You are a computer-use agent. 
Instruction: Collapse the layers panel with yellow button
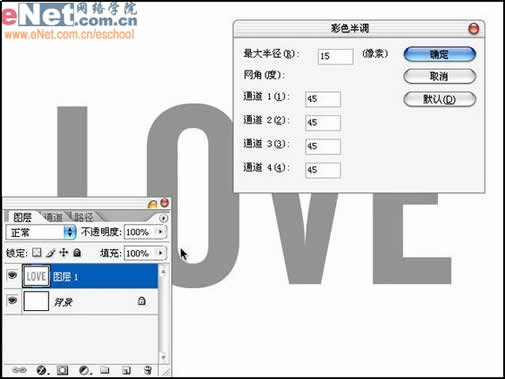(x=152, y=204)
